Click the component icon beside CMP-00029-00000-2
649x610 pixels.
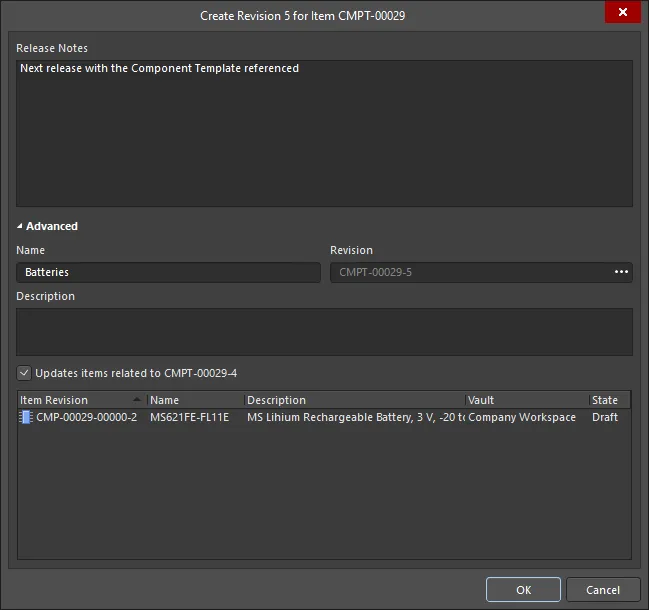(26, 418)
